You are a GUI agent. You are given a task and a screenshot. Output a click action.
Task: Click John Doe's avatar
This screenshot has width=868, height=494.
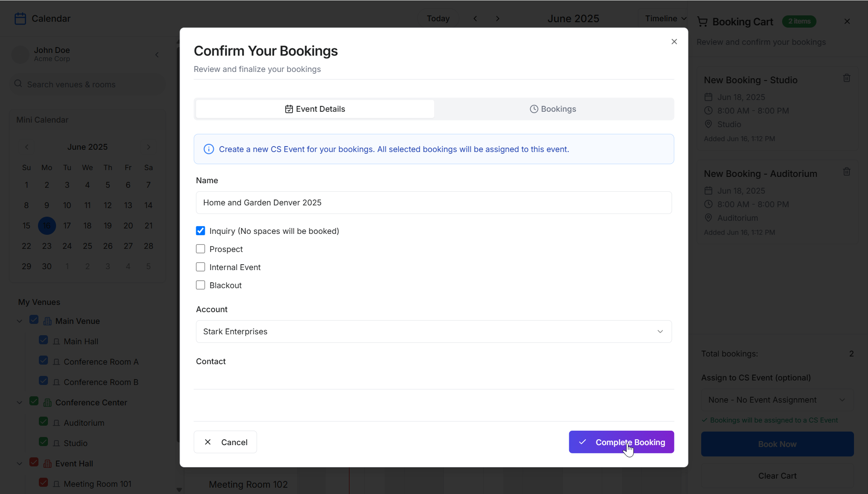pos(20,54)
